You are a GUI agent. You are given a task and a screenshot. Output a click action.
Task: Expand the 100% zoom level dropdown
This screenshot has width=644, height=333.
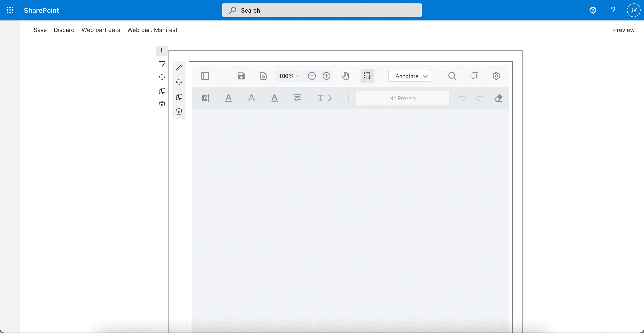point(289,76)
